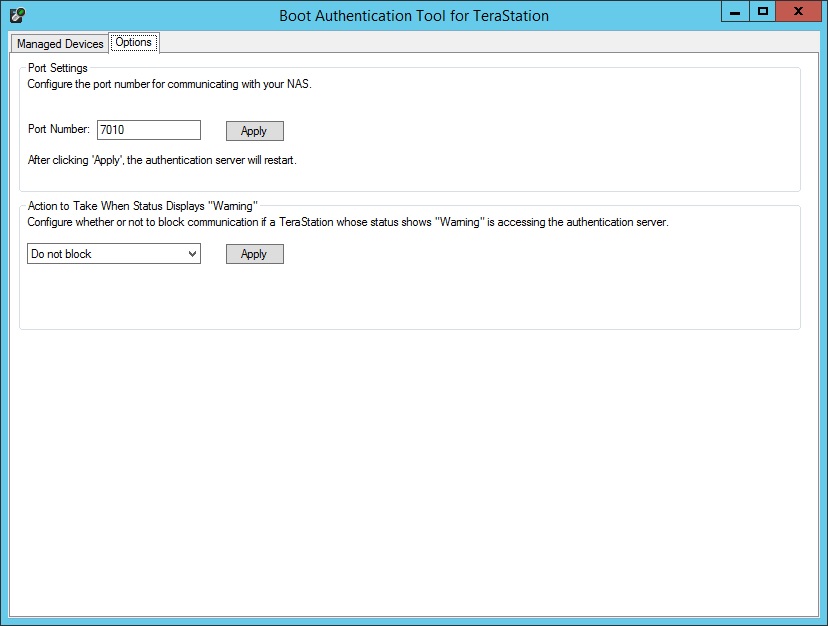Click the 'Port Settings' group label
The height and width of the screenshot is (626, 828).
pyautogui.click(x=58, y=68)
